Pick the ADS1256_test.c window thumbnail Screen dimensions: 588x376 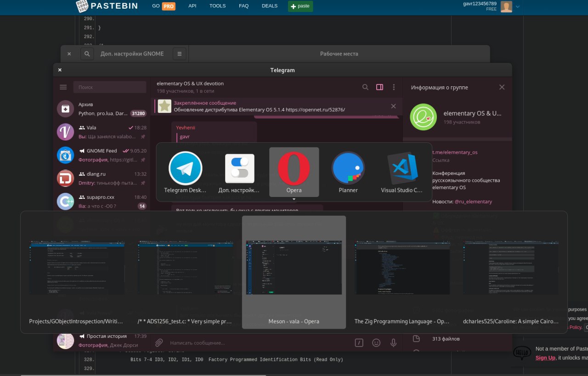[x=185, y=272]
